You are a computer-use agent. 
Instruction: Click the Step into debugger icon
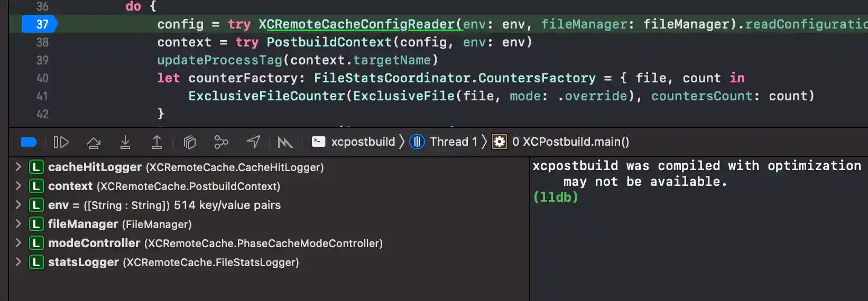point(125,142)
